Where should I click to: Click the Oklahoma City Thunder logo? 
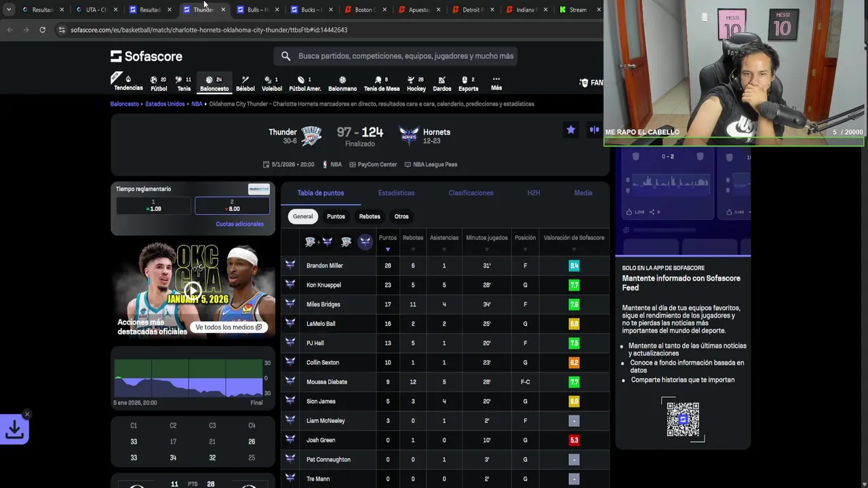311,136
